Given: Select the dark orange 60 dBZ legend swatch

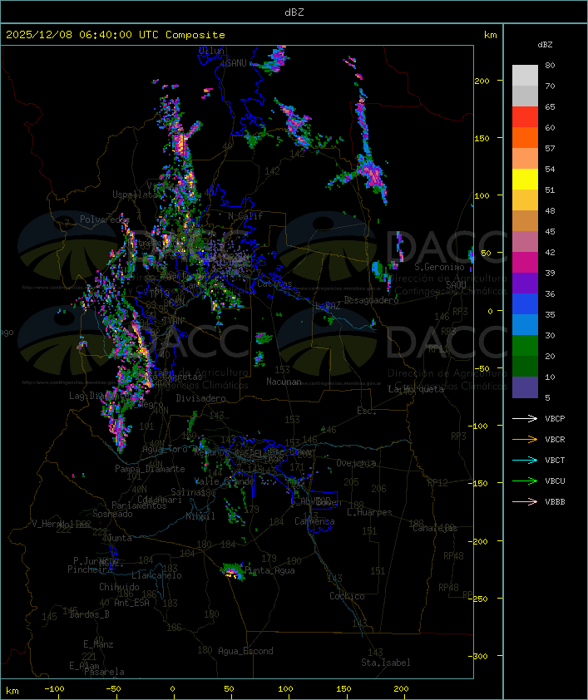Looking at the screenshot, I should 525,137.
